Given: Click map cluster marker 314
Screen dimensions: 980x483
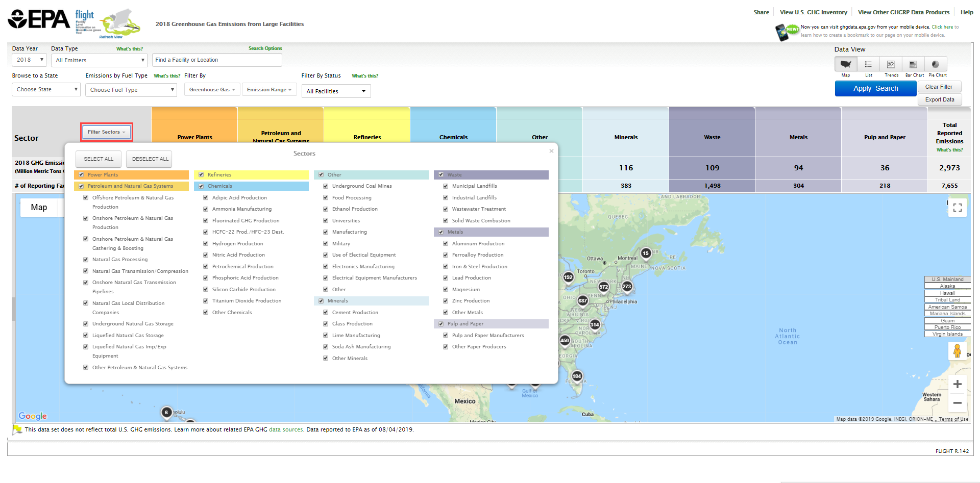Looking at the screenshot, I should (595, 325).
